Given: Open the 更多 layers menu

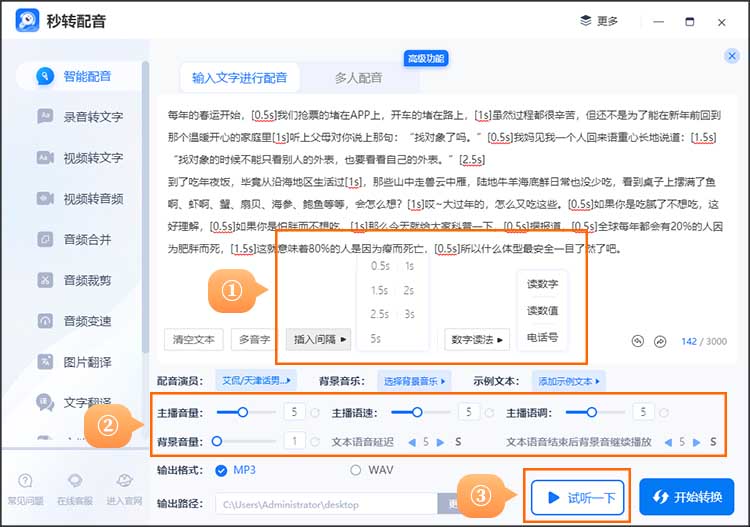Looking at the screenshot, I should tap(599, 21).
